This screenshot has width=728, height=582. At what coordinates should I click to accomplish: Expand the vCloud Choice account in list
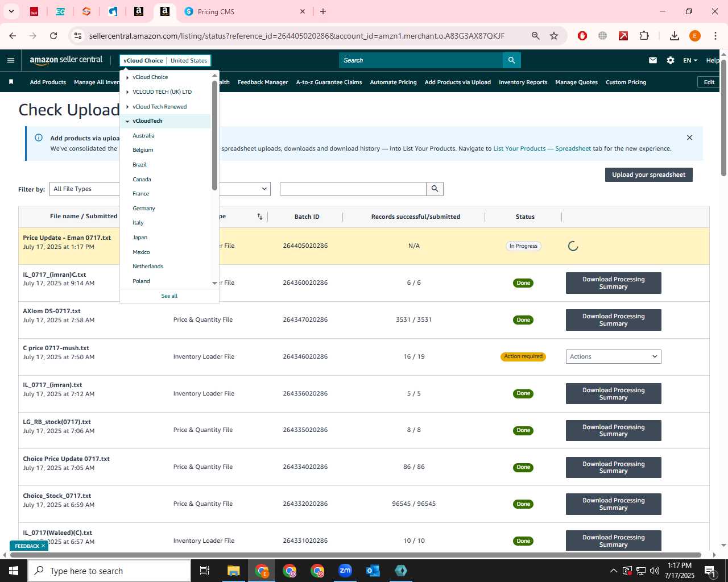(127, 77)
